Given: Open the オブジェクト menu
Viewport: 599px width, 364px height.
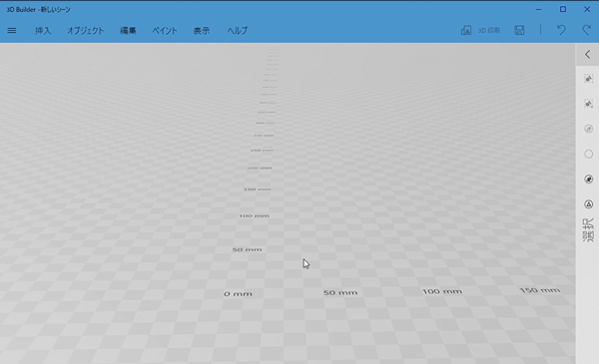Looking at the screenshot, I should [x=86, y=31].
